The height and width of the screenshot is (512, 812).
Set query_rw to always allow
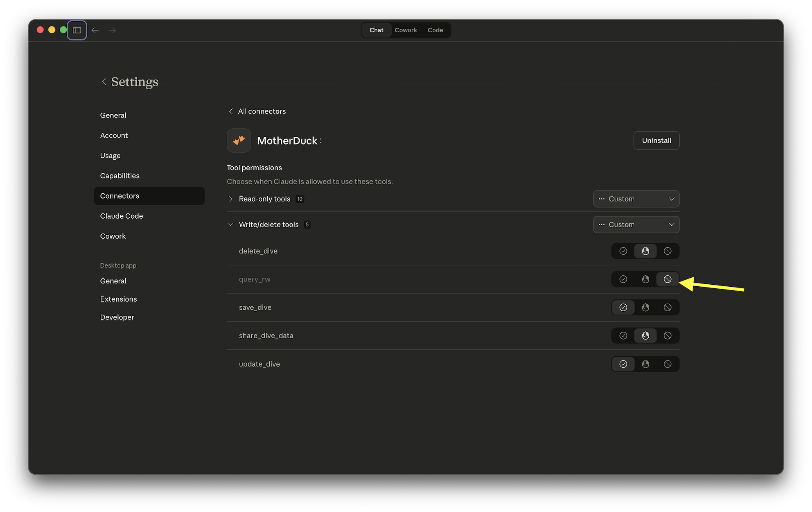(x=623, y=279)
